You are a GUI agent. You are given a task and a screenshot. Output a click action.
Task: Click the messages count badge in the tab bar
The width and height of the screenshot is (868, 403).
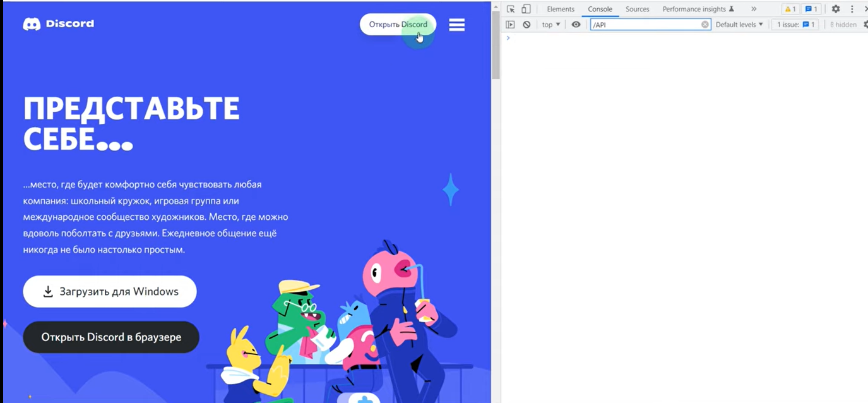pos(811,9)
